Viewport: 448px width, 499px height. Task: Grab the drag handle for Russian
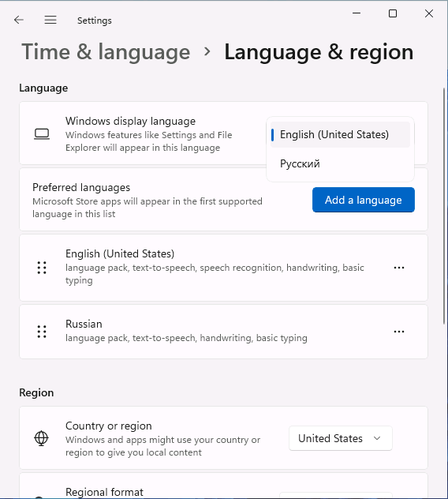click(x=42, y=332)
